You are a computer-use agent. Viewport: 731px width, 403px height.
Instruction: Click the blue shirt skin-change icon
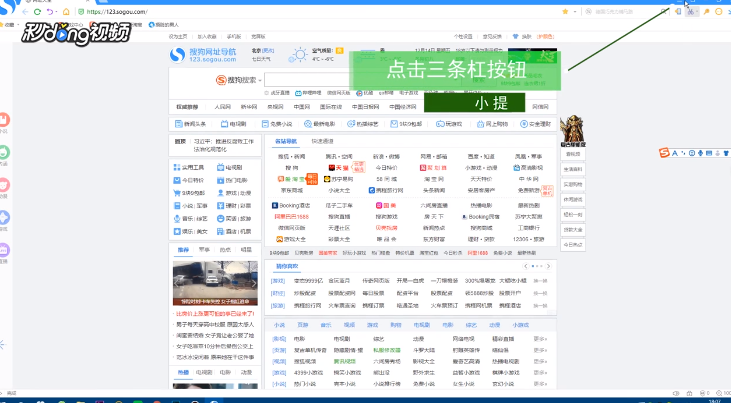[x=515, y=36]
